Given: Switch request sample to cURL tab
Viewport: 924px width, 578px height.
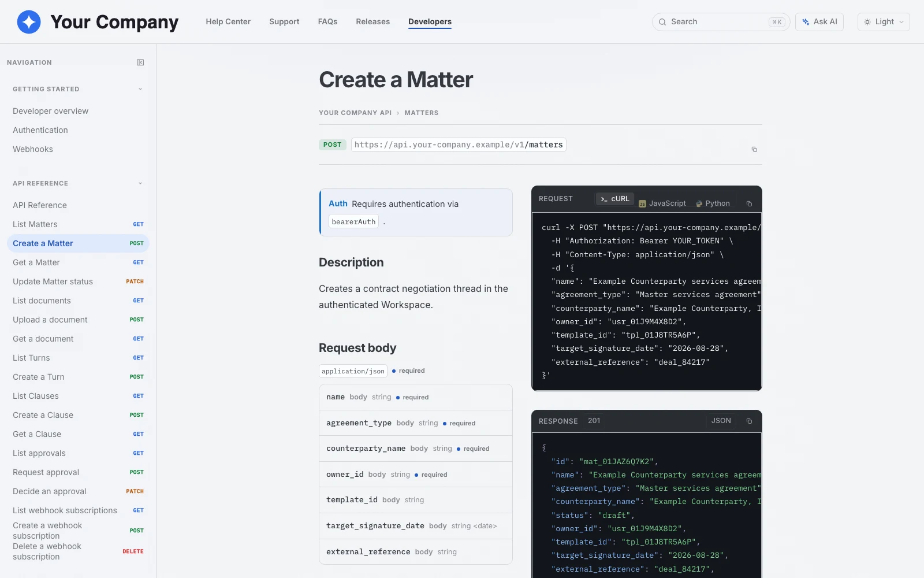Looking at the screenshot, I should pos(615,199).
